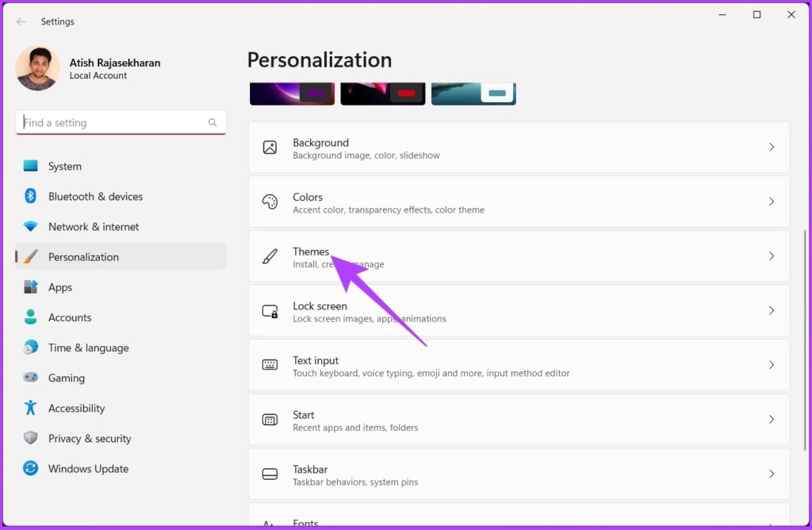Apply the red theme thumbnail
Image resolution: width=812 pixels, height=530 pixels.
383,94
